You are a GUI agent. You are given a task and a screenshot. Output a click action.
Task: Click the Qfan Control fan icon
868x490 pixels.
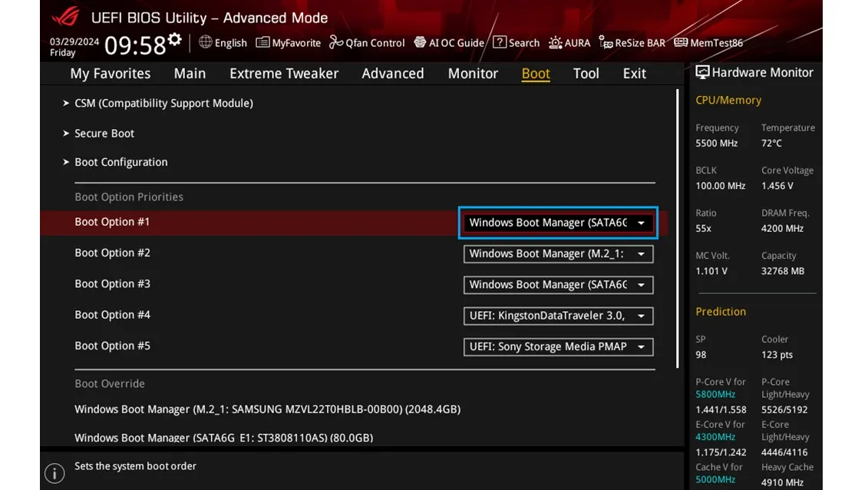pos(336,43)
